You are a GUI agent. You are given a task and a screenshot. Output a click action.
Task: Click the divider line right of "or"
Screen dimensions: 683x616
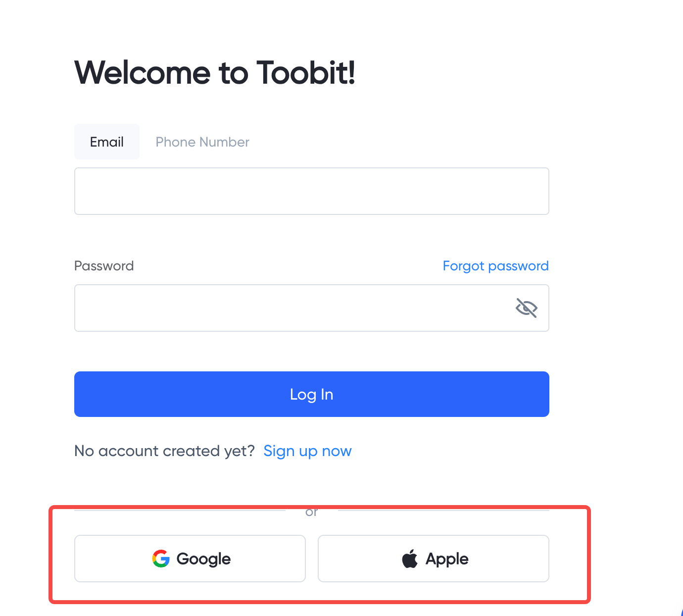[443, 510]
